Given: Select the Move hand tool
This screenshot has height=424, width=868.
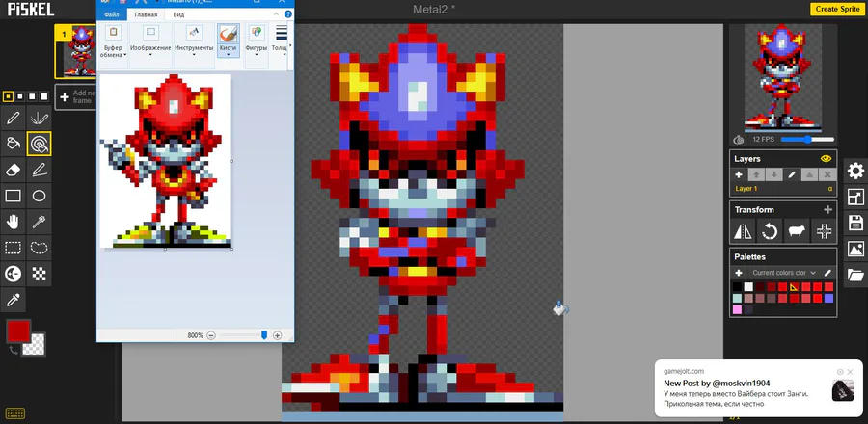Looking at the screenshot, I should 14,222.
